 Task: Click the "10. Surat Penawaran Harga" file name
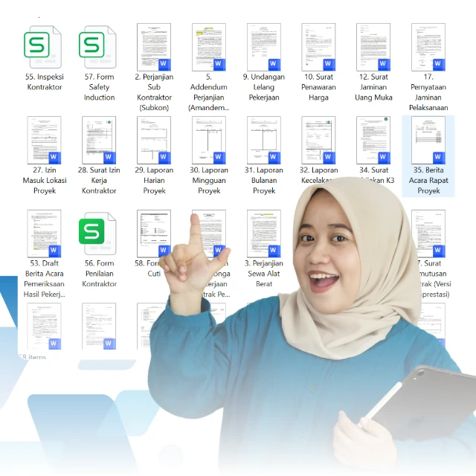pos(318,87)
